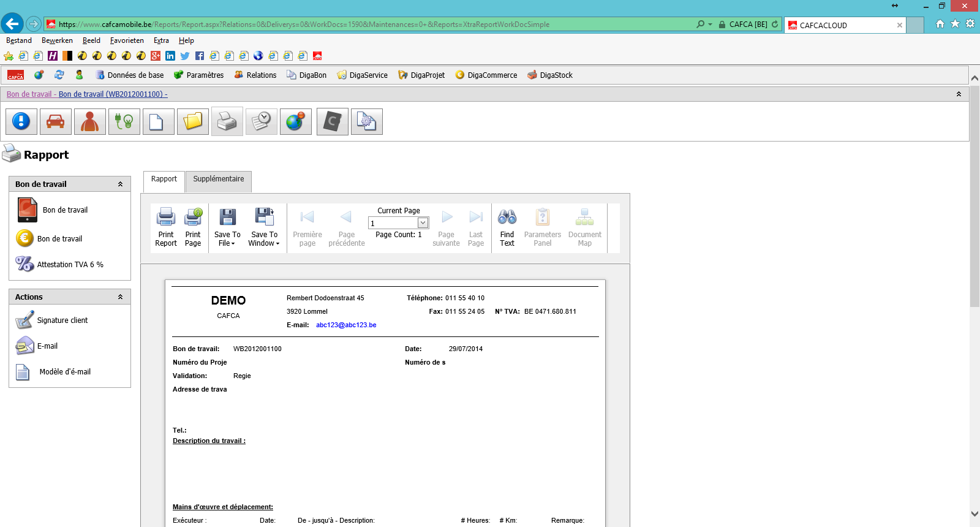Open the Bestand menu

coord(19,40)
